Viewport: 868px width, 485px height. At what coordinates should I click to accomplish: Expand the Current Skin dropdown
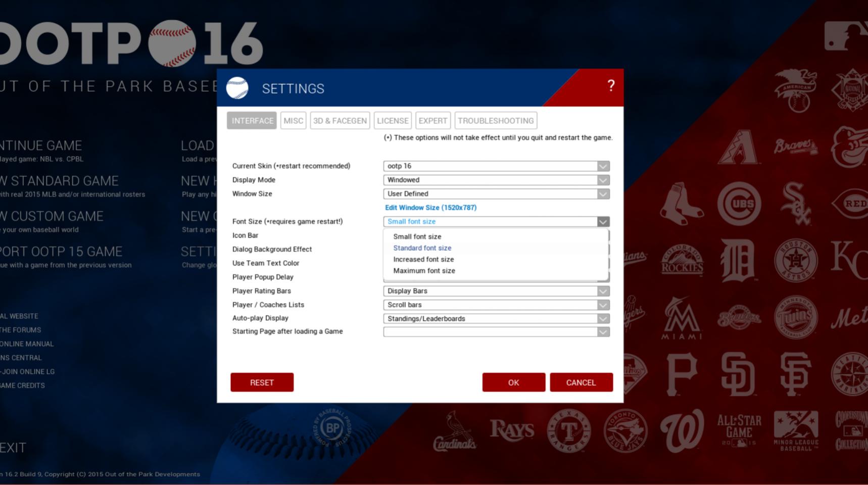[x=603, y=166]
